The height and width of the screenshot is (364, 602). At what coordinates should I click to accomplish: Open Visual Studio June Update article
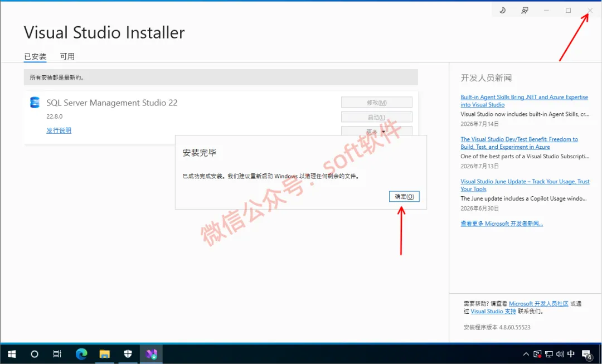[x=525, y=186]
